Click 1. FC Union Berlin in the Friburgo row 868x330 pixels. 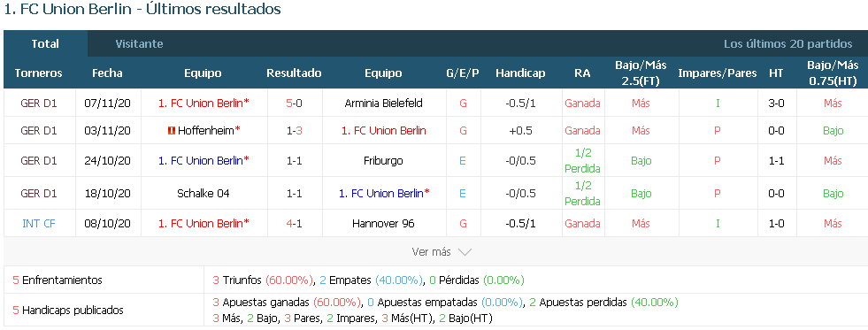[x=204, y=160]
